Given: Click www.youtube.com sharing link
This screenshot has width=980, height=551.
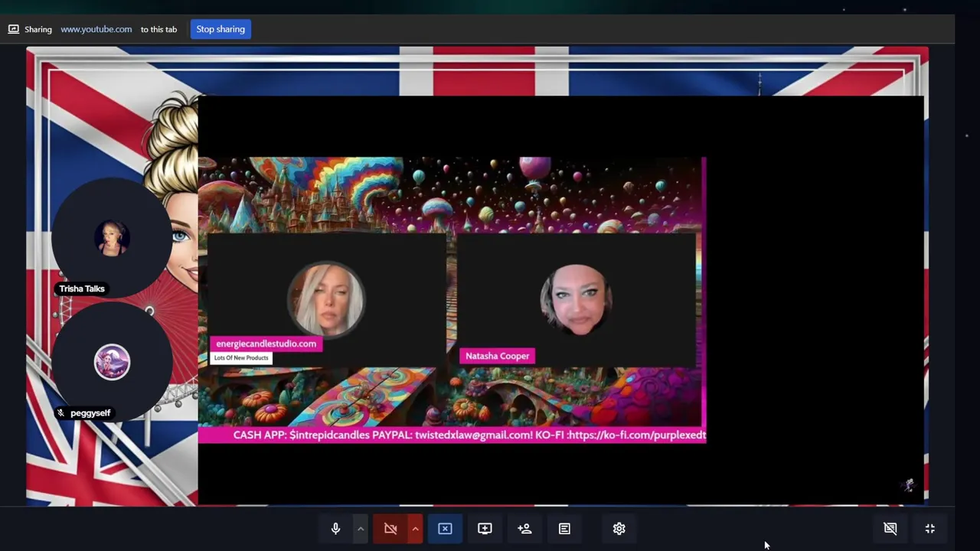Looking at the screenshot, I should [x=96, y=29].
